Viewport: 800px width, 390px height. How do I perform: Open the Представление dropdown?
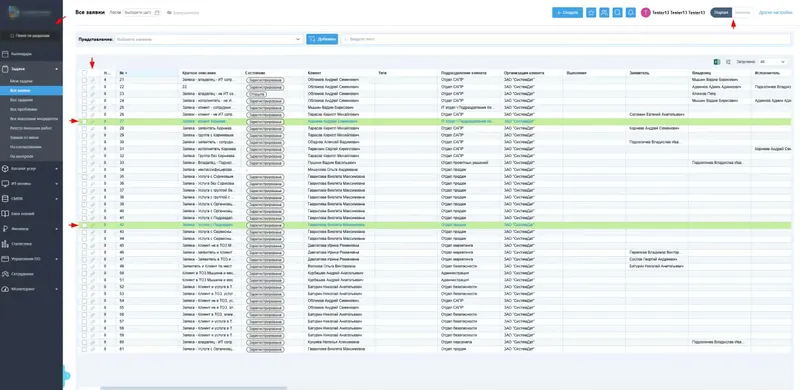208,39
